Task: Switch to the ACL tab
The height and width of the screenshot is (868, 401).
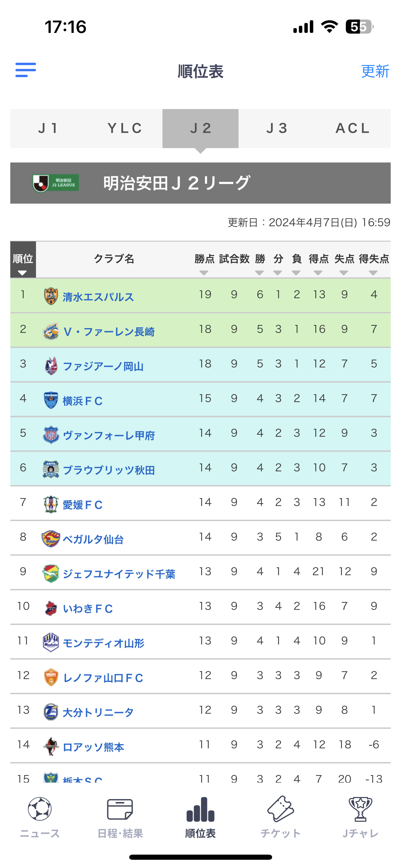Action: pyautogui.click(x=353, y=129)
